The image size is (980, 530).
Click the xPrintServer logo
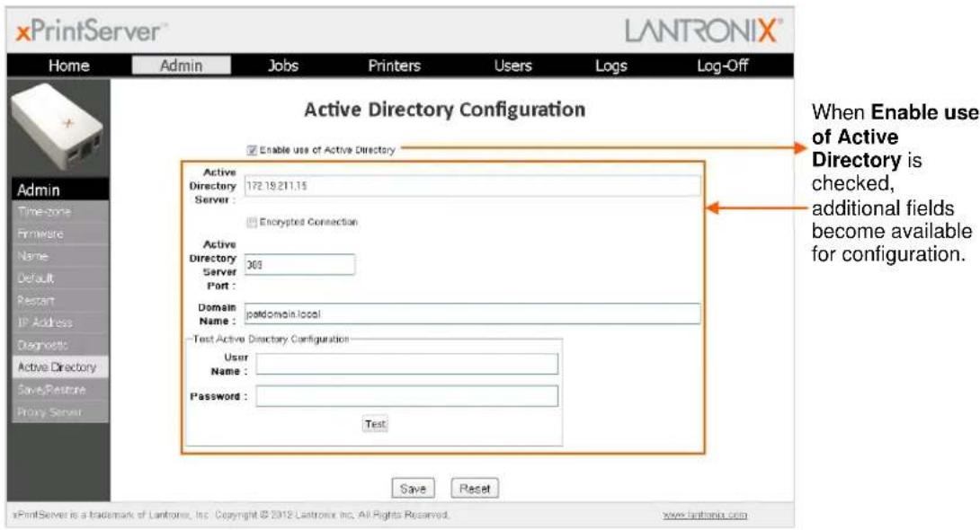(91, 31)
